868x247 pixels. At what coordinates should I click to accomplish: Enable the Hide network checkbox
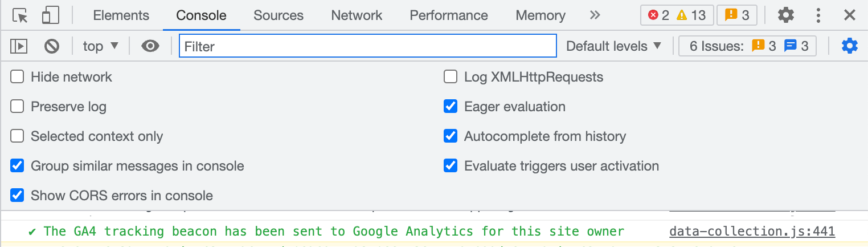tap(18, 77)
